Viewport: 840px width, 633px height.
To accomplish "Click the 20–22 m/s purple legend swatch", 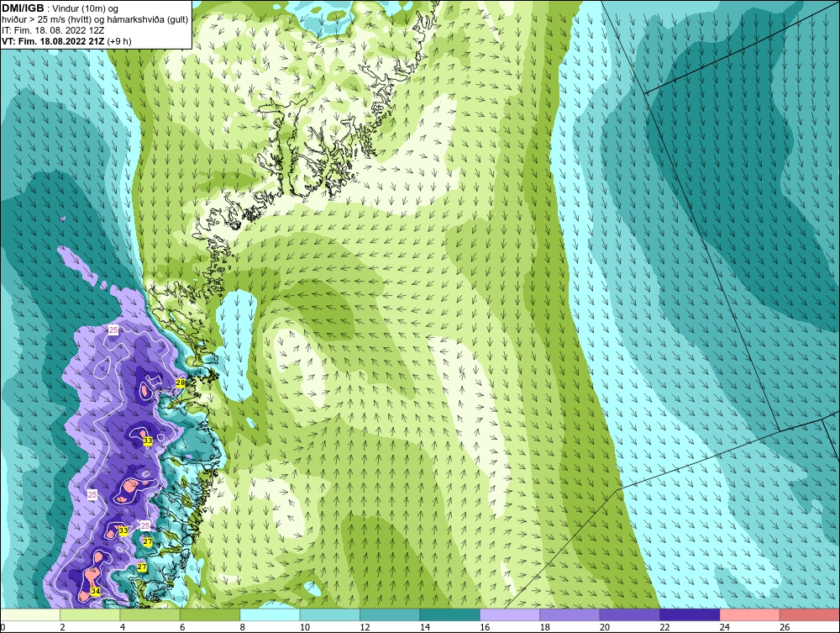I will pos(630,615).
